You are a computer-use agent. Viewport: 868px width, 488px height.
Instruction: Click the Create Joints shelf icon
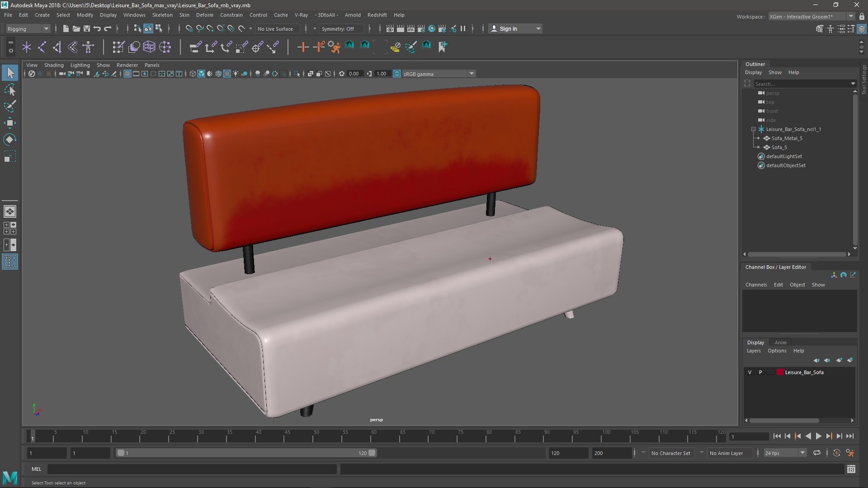42,47
